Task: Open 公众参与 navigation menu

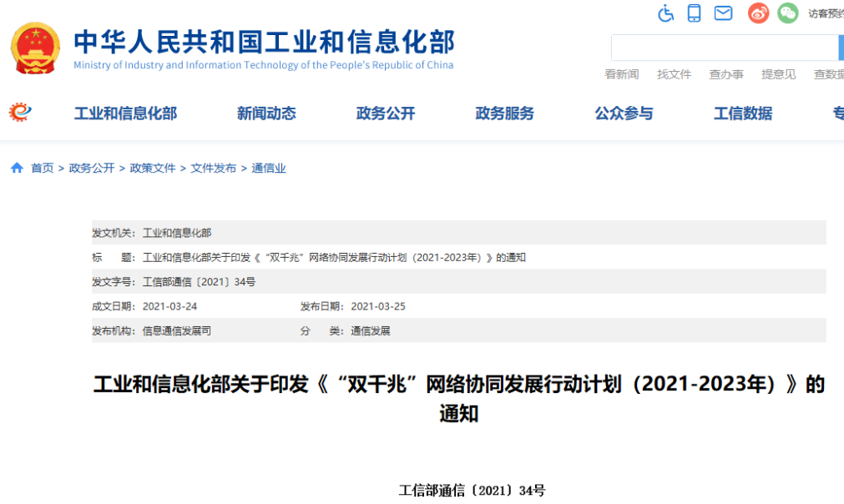Action: click(624, 113)
